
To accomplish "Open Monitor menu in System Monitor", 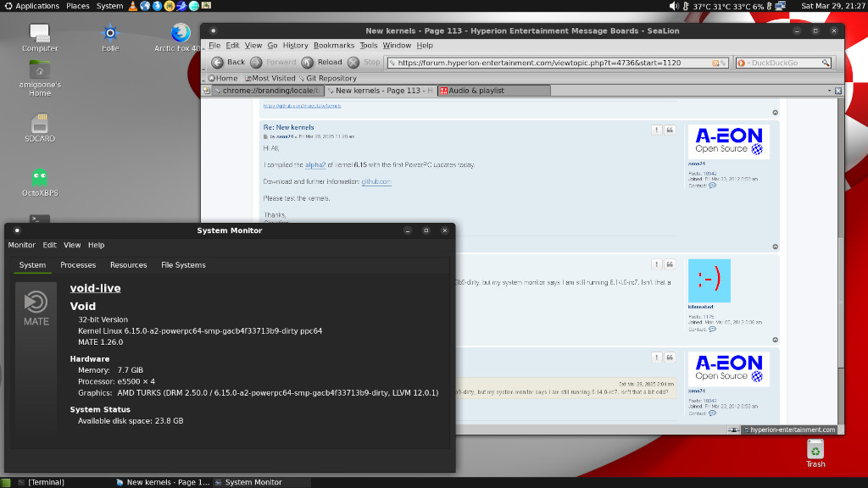I will (21, 245).
